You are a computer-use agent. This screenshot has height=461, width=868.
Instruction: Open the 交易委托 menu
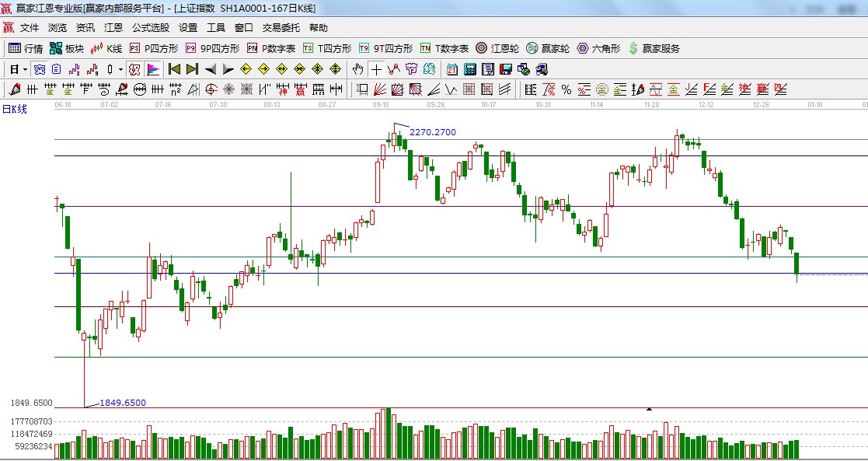pyautogui.click(x=281, y=28)
